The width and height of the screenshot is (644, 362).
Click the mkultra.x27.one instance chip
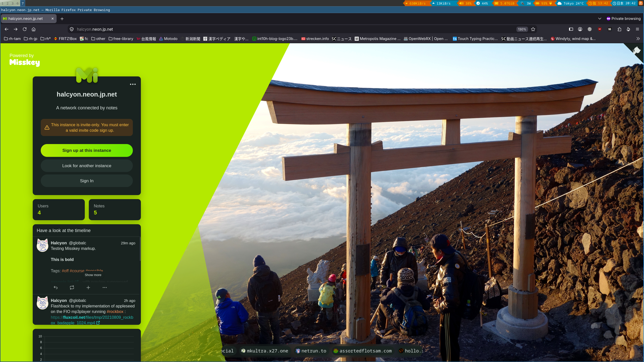pyautogui.click(x=264, y=351)
